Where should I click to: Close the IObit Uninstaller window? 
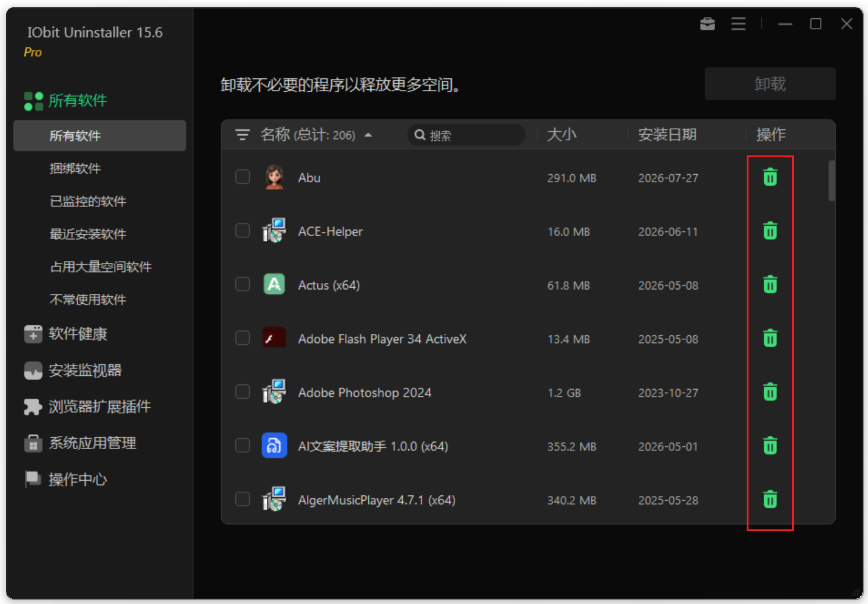click(x=847, y=24)
